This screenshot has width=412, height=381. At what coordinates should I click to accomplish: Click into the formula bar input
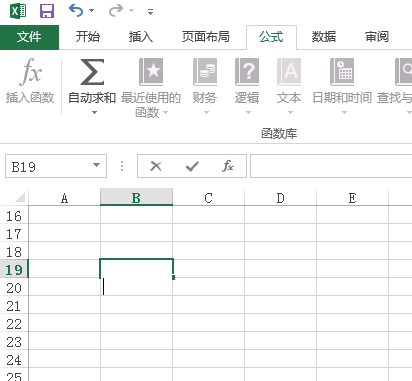coord(331,166)
